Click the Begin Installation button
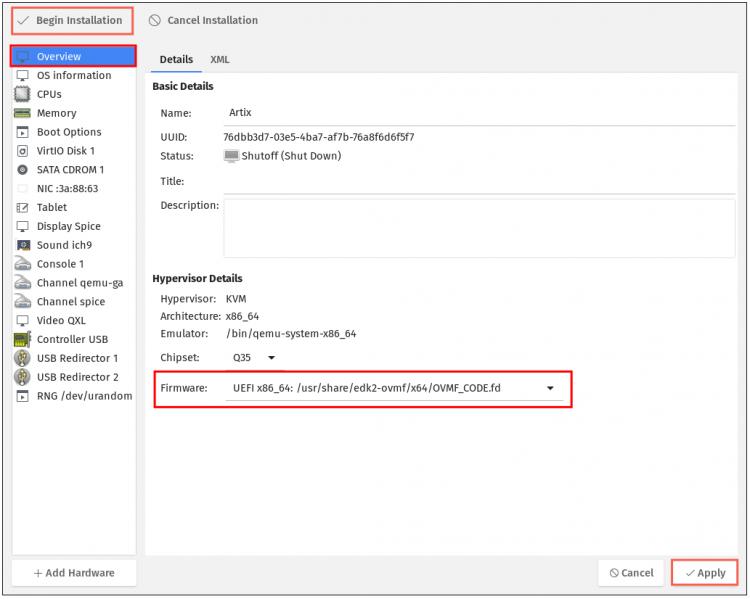Viewport: 750px width, 599px height. click(72, 21)
